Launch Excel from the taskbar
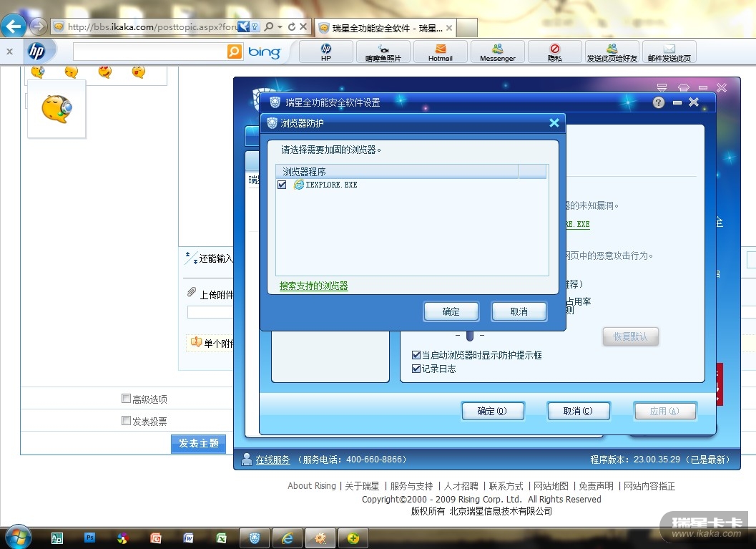Screen dimensions: 756x549 click(x=221, y=538)
